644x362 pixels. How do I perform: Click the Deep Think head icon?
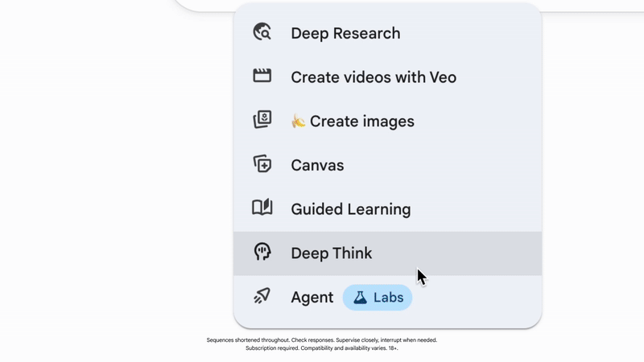262,253
